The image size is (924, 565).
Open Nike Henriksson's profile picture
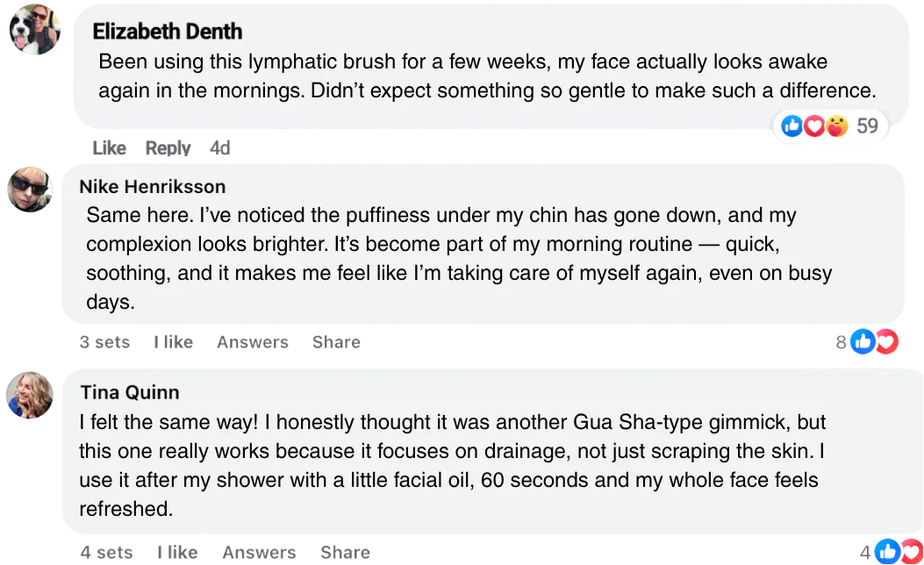tap(31, 190)
